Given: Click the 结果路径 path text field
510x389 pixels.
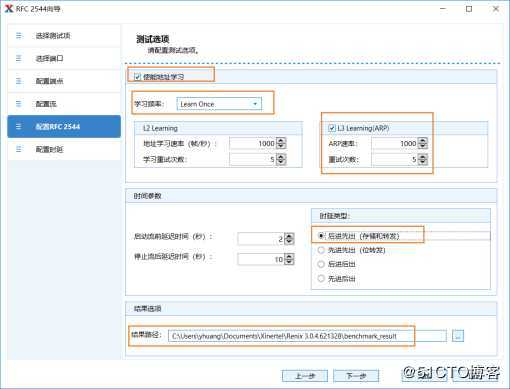Looking at the screenshot, I should (x=307, y=336).
